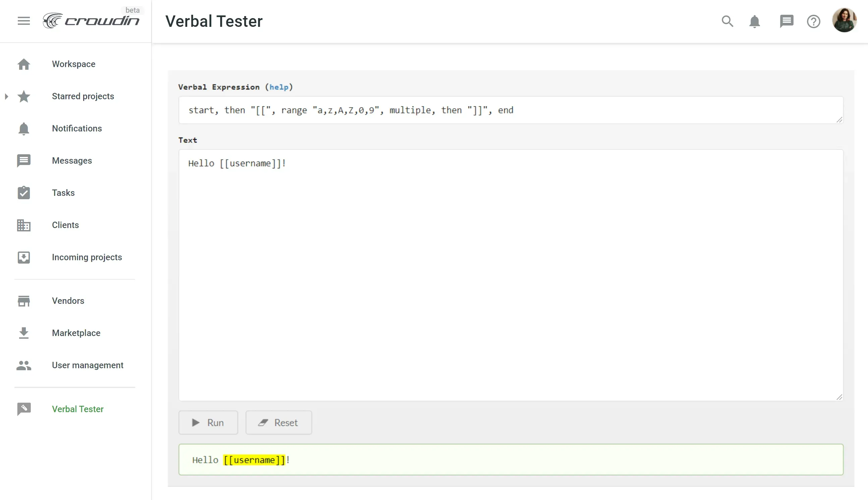Click the Crowdin logo
868x500 pixels.
[x=92, y=20]
